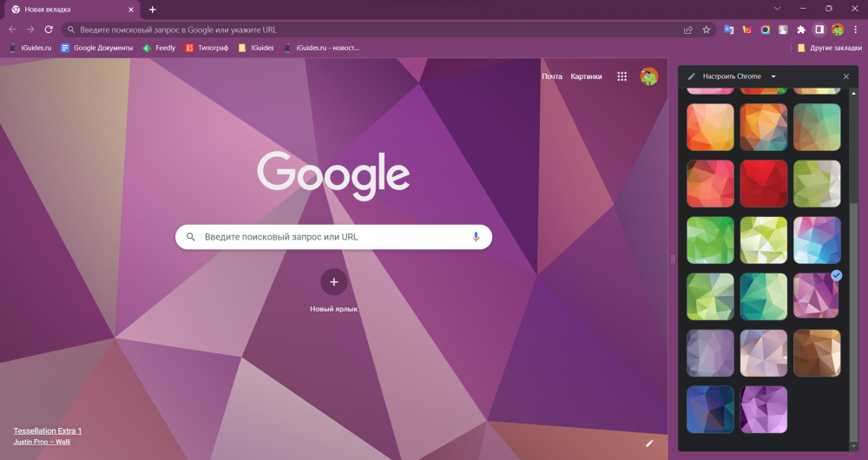Image resolution: width=868 pixels, height=460 pixels.
Task: Open the Extensions puzzle-piece menu
Action: [x=801, y=30]
